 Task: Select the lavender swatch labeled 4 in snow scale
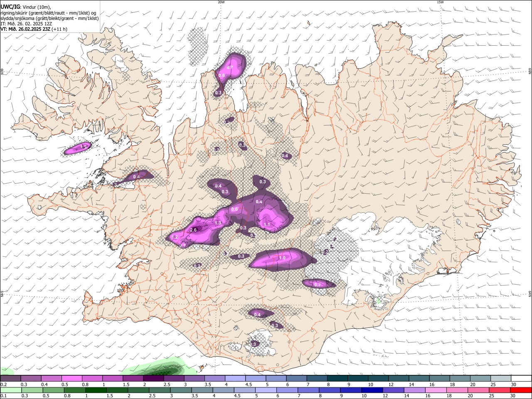235,379
